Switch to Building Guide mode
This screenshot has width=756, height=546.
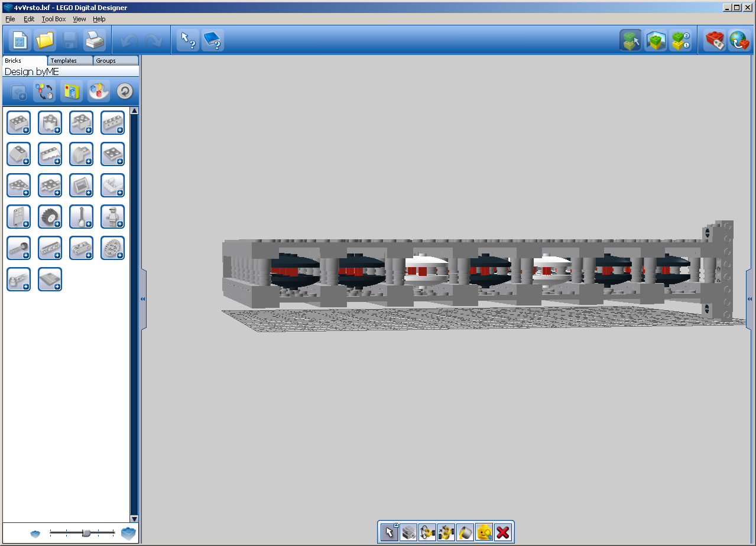click(x=680, y=40)
